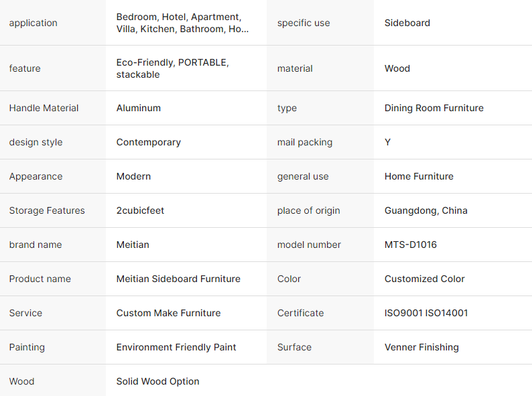This screenshot has width=532, height=396.
Task: Select the 'ISO9001 ISO14001' certificate value
Action: pos(426,313)
